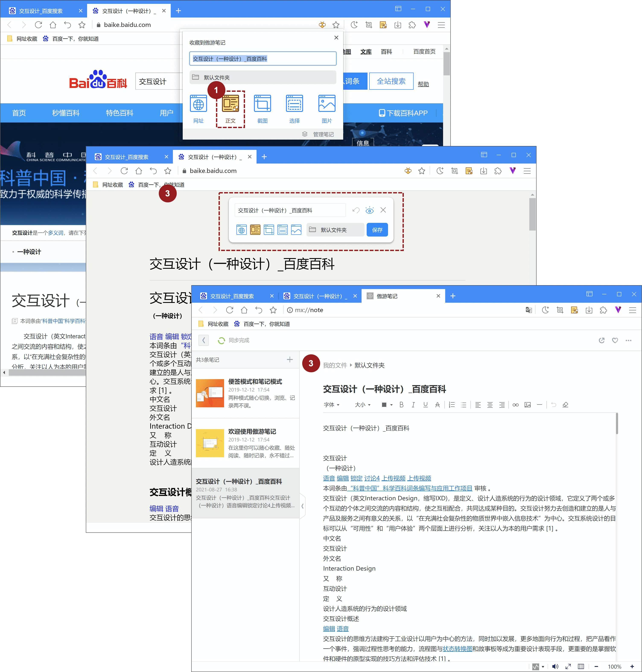Toggle underline formatting in the note editor

click(x=425, y=405)
